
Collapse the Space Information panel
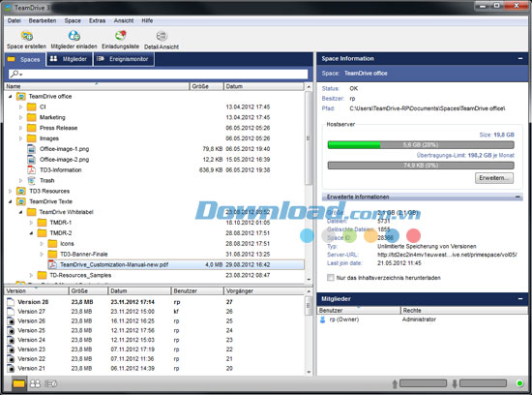pos(520,58)
